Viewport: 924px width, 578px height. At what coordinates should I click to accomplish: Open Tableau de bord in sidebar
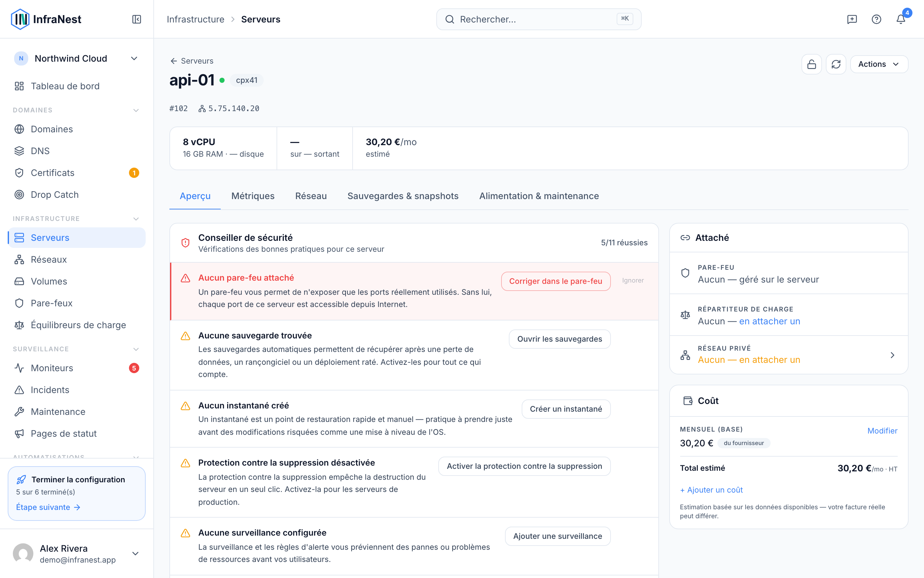76,86
